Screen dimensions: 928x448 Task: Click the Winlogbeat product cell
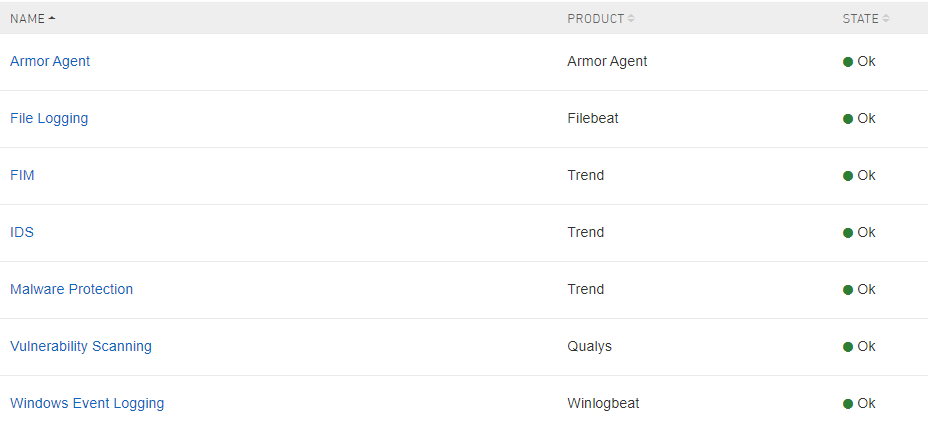603,404
